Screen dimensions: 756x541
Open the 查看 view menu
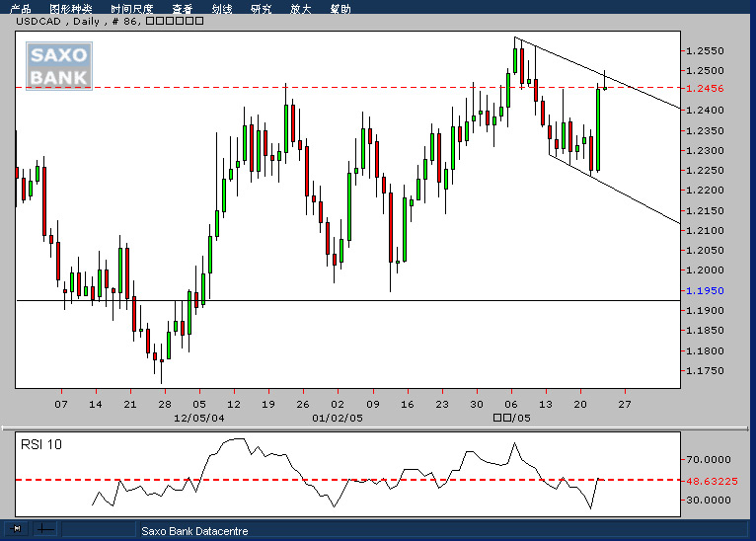point(183,8)
